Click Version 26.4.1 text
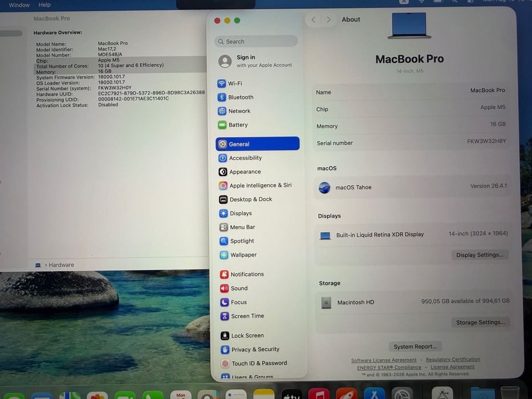 coord(488,186)
